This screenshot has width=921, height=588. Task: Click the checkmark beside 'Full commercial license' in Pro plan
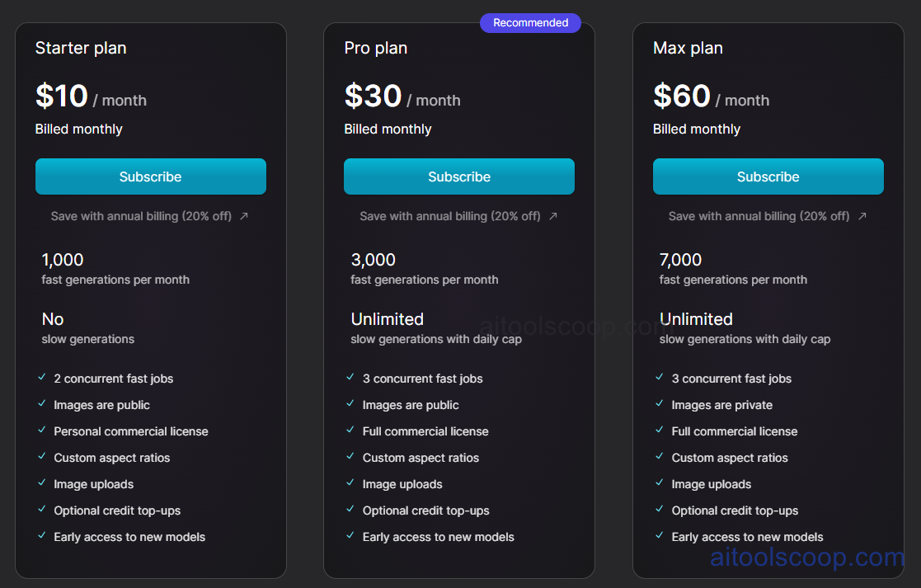click(x=350, y=430)
